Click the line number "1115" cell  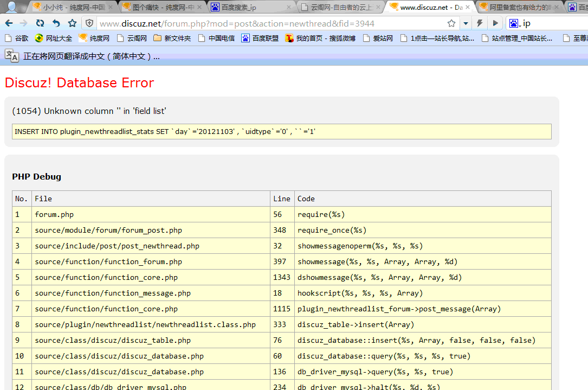point(282,309)
